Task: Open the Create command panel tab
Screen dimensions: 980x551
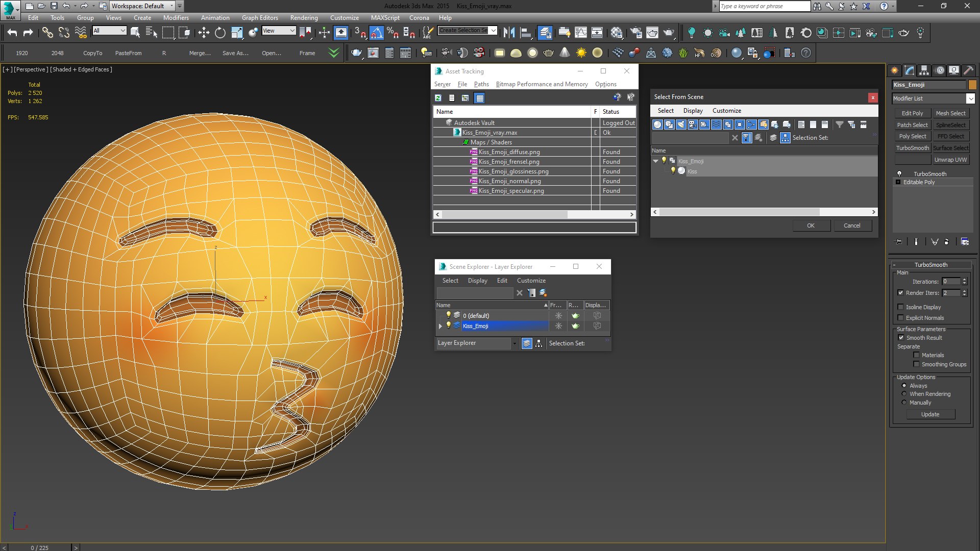Action: point(895,70)
